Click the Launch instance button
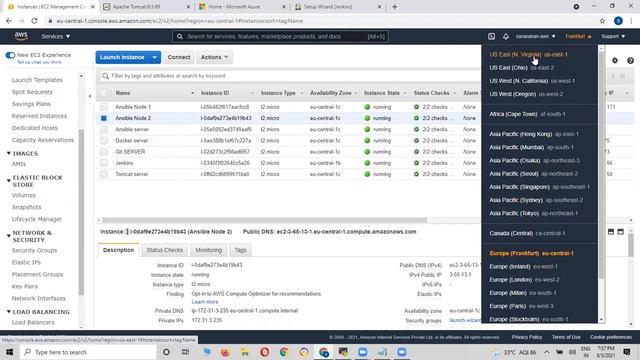This screenshot has height=360, width=640. click(x=122, y=57)
